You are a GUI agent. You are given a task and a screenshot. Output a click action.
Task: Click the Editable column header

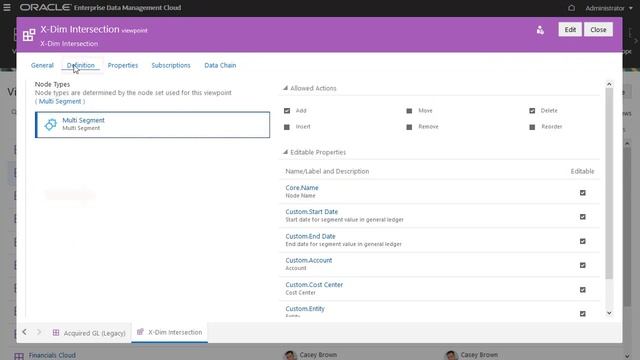click(582, 171)
